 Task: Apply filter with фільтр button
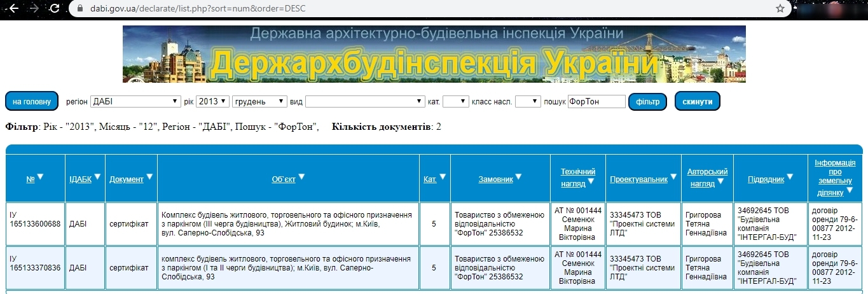648,101
